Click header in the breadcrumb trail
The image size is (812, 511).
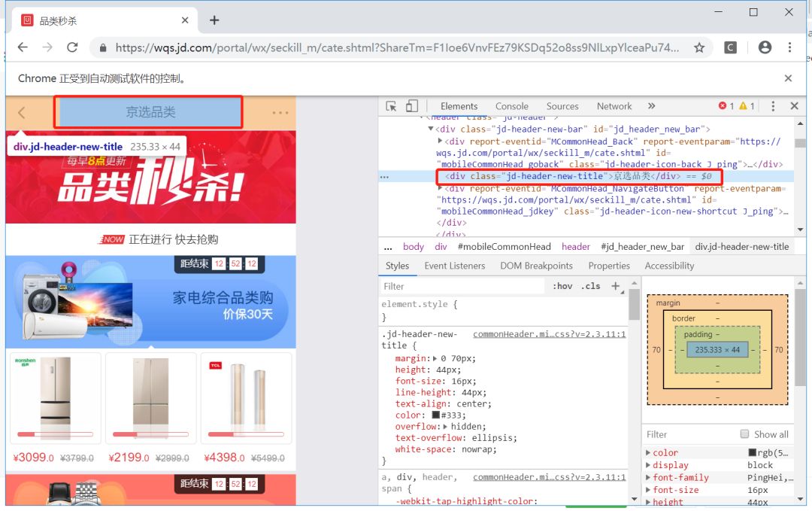575,247
